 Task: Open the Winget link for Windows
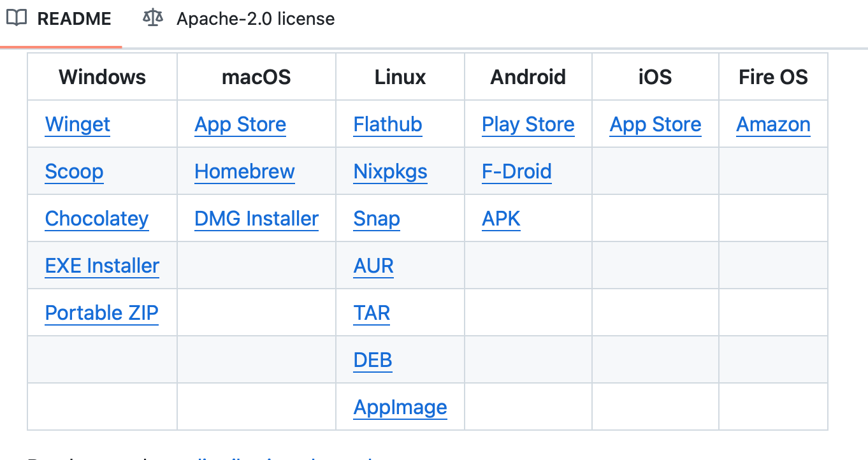point(78,124)
